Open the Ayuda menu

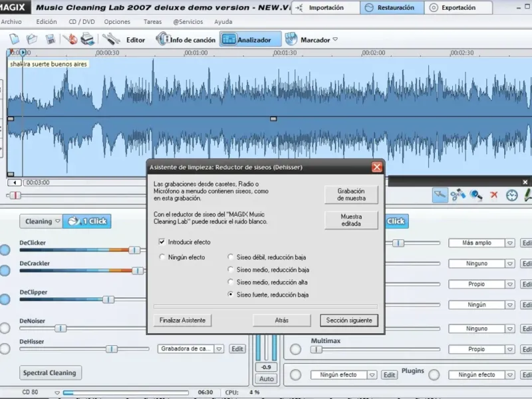(x=223, y=22)
